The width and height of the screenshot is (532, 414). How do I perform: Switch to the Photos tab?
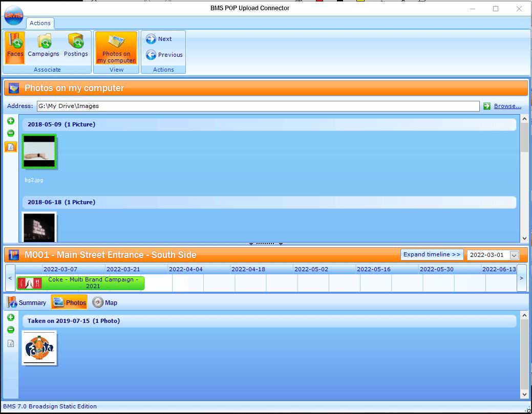point(69,302)
